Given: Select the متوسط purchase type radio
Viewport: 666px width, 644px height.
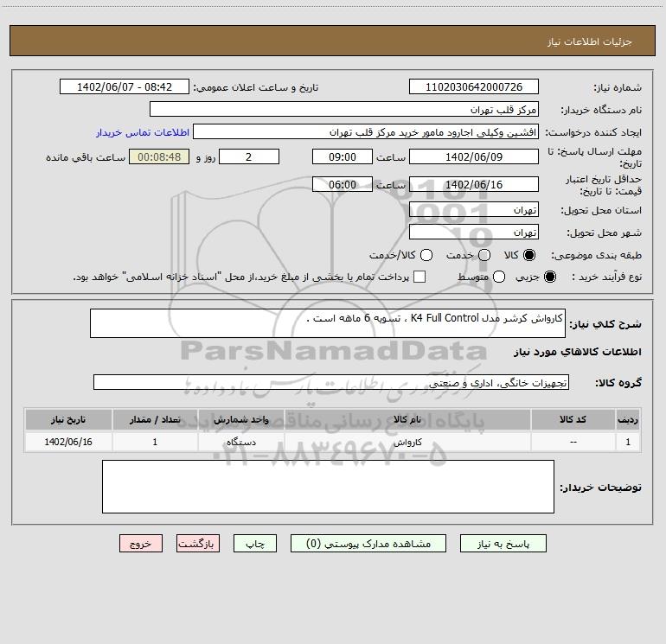Looking at the screenshot, I should point(499,277).
